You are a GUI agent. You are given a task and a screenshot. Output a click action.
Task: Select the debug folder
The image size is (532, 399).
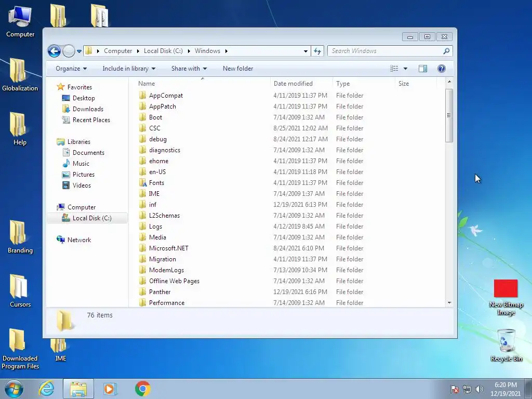click(x=158, y=139)
